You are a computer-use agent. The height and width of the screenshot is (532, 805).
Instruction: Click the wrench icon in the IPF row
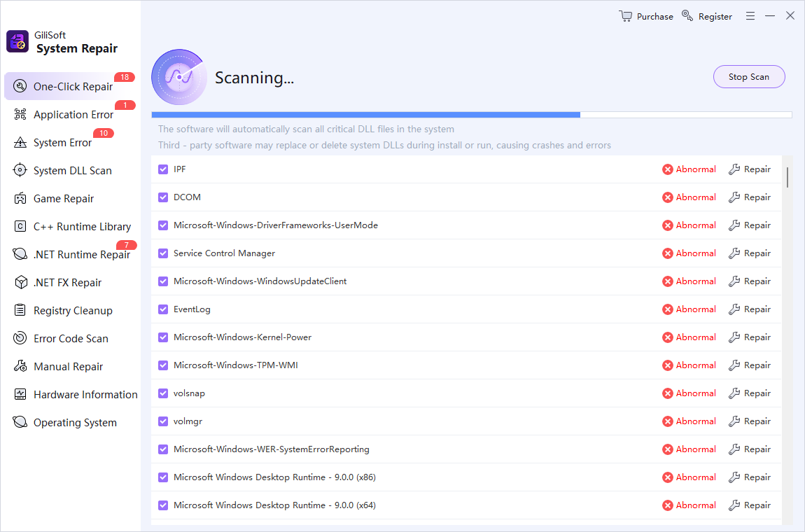point(734,169)
